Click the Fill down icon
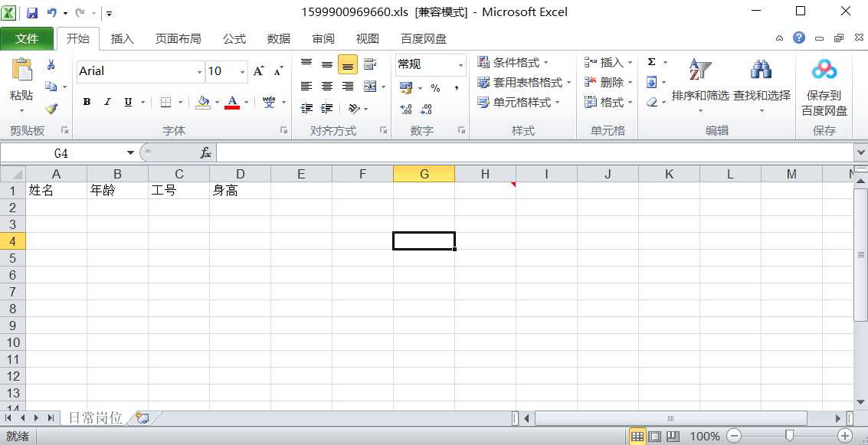Screen dimensions: 868x445 click(651, 83)
